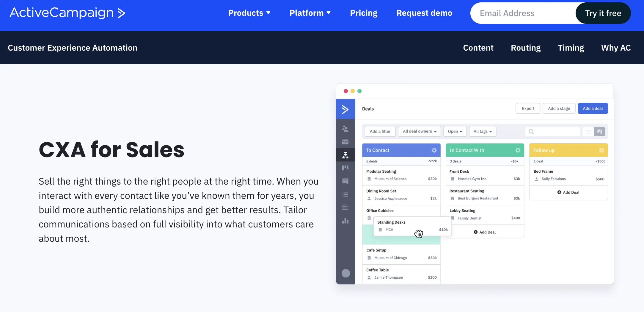Click the building icon beside Museum of Science

click(x=369, y=179)
